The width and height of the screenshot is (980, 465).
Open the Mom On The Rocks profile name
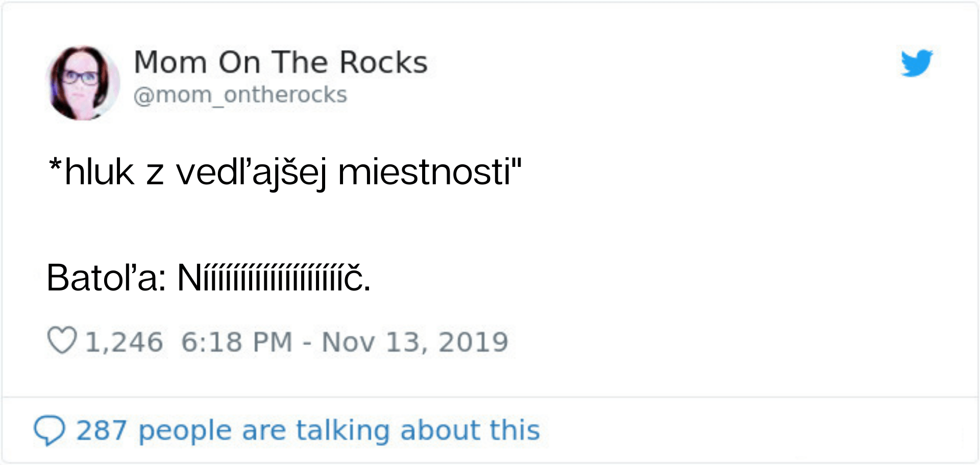coord(280,62)
